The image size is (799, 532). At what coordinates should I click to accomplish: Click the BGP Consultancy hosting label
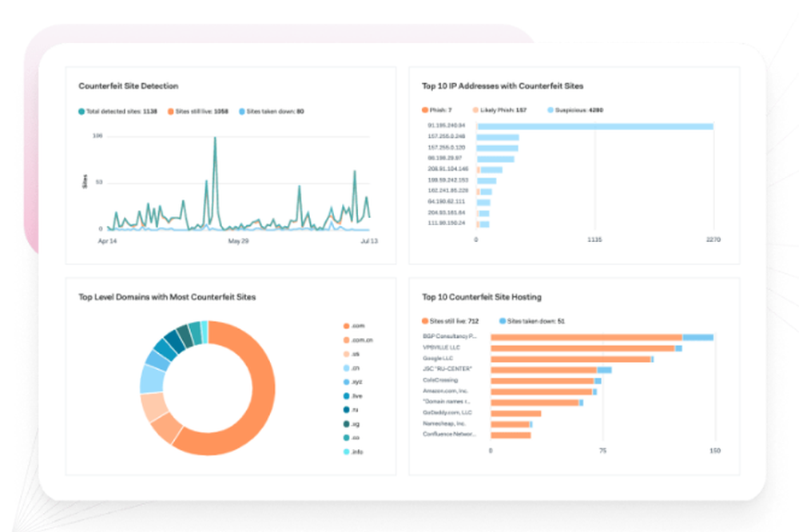pyautogui.click(x=449, y=336)
